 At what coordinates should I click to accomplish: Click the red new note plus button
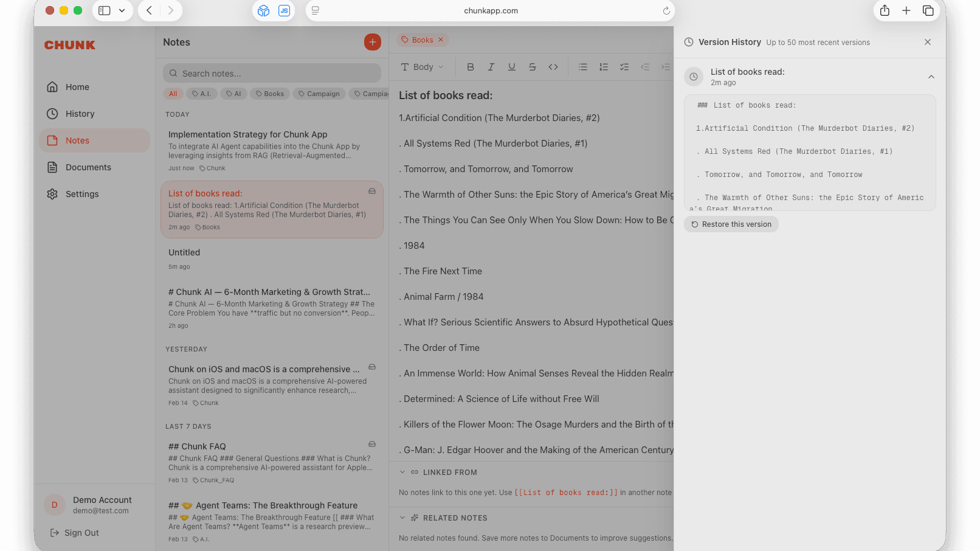(372, 42)
